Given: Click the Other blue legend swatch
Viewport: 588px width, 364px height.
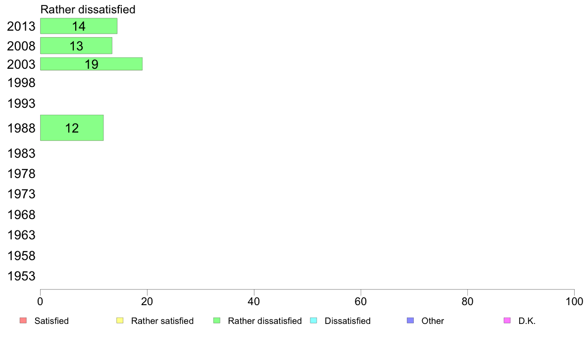Looking at the screenshot, I should [411, 320].
